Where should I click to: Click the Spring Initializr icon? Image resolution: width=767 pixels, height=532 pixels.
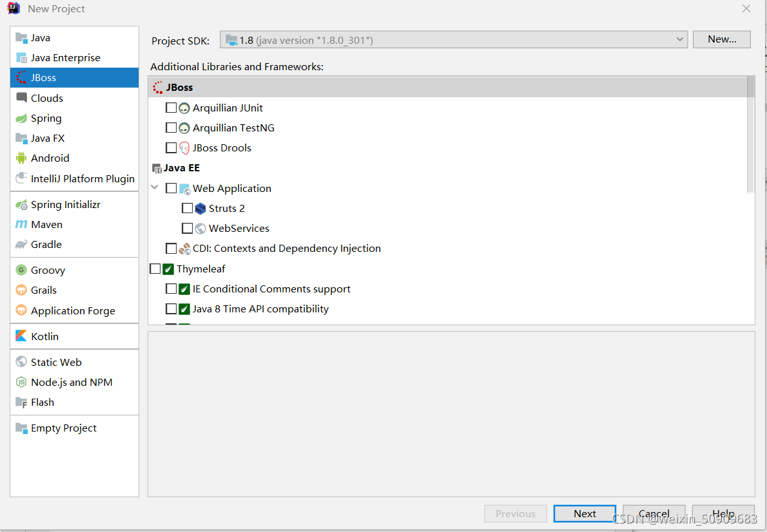tap(21, 205)
